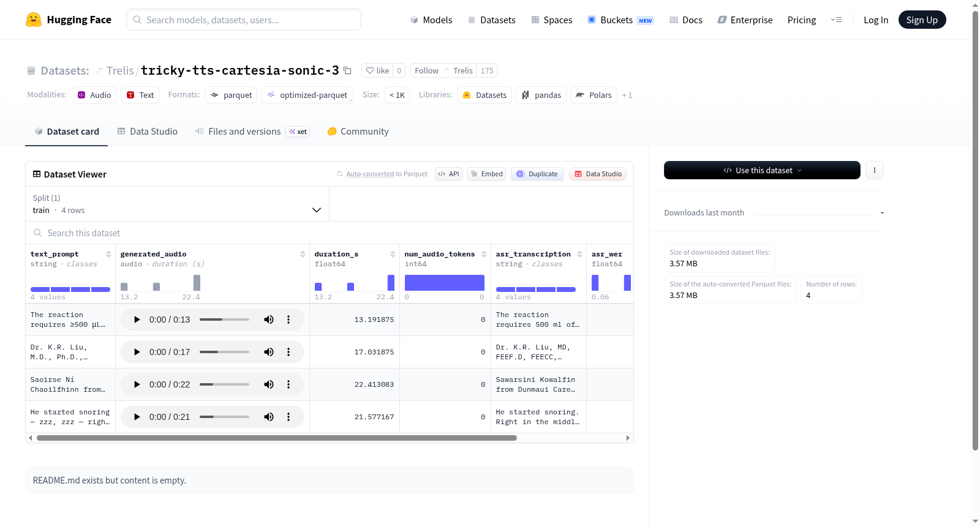Screen dimensions: 980x527
Task: Click the table horizontal scrollbar
Action: pyautogui.click(x=277, y=438)
